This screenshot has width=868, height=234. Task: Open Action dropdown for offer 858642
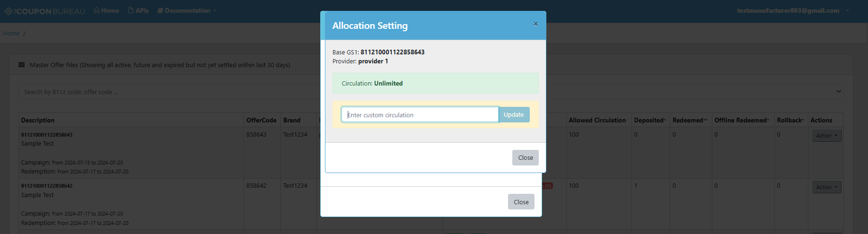pyautogui.click(x=826, y=187)
